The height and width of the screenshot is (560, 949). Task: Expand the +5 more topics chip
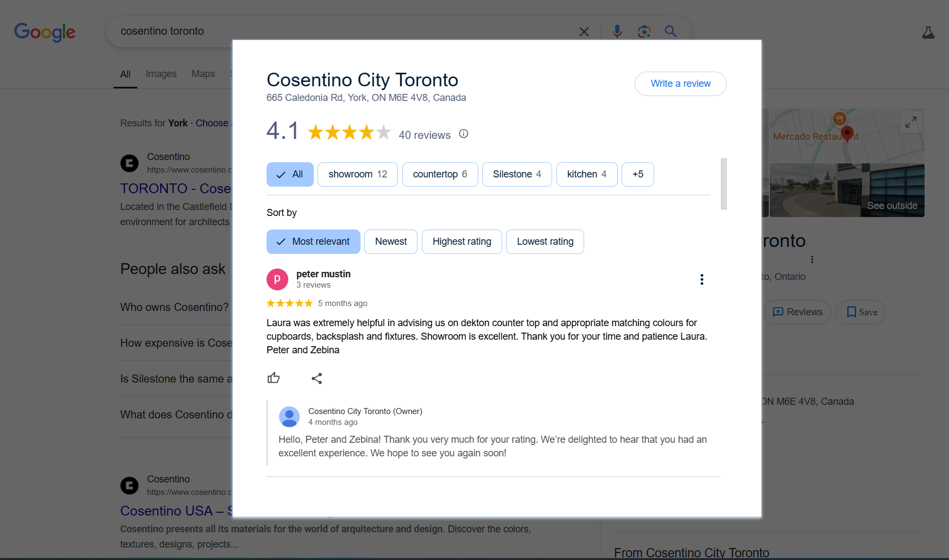pos(637,174)
